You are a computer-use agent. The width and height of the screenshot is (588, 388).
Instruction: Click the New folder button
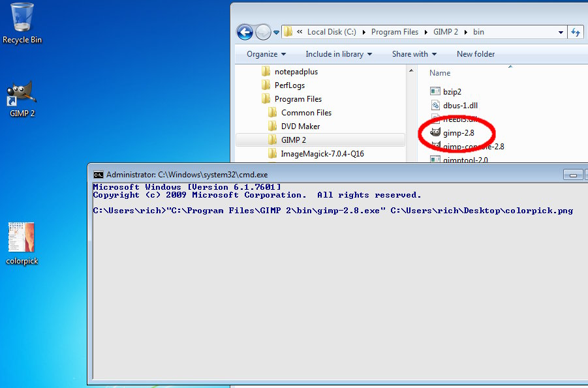tap(476, 54)
